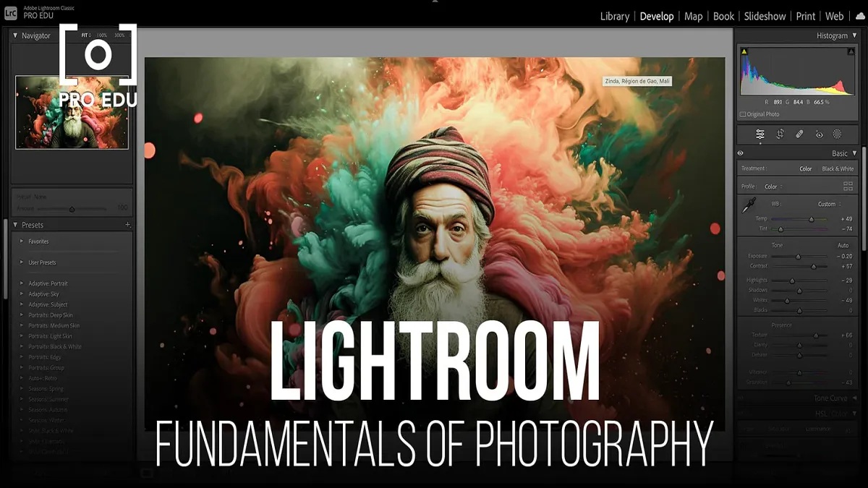Adjust the Texture slider handle
Image resolution: width=868 pixels, height=488 pixels.
click(817, 335)
